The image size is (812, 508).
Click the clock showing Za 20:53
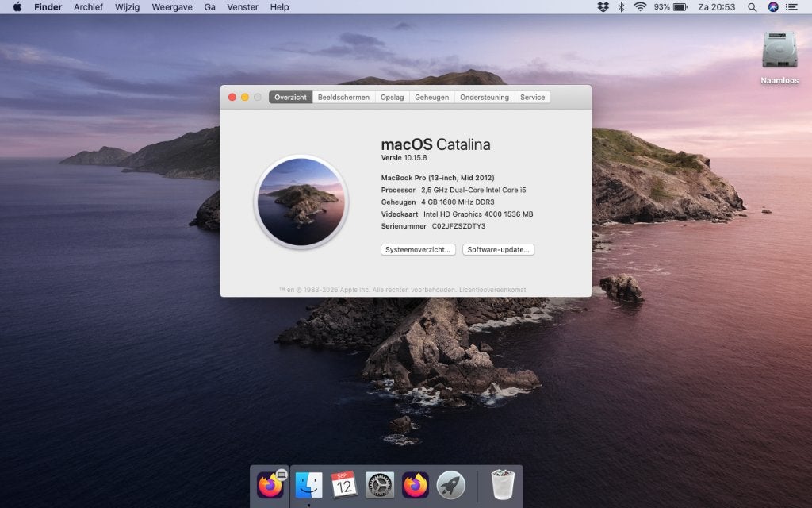pyautogui.click(x=717, y=6)
